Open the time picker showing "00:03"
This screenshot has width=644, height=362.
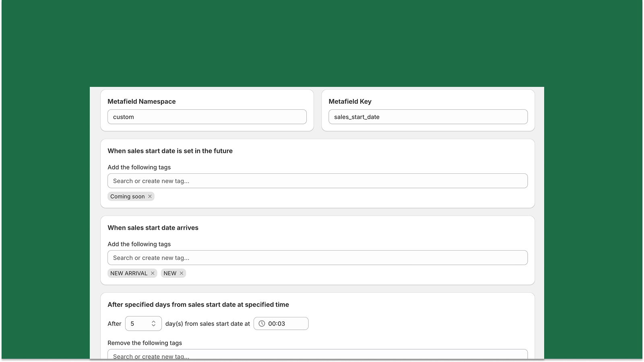[x=281, y=323]
